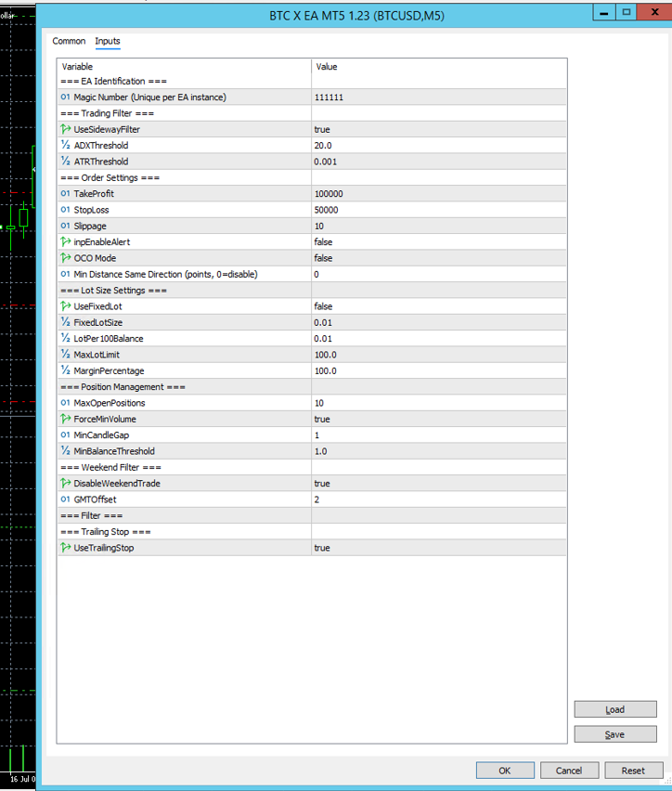Edit the Slippage value 10
The height and width of the screenshot is (791, 672).
click(x=439, y=226)
